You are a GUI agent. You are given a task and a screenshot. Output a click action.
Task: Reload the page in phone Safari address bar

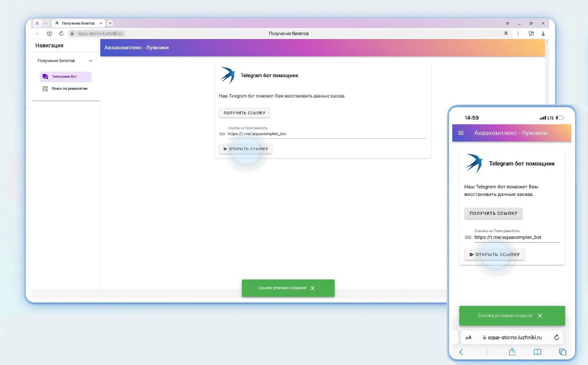click(x=557, y=337)
